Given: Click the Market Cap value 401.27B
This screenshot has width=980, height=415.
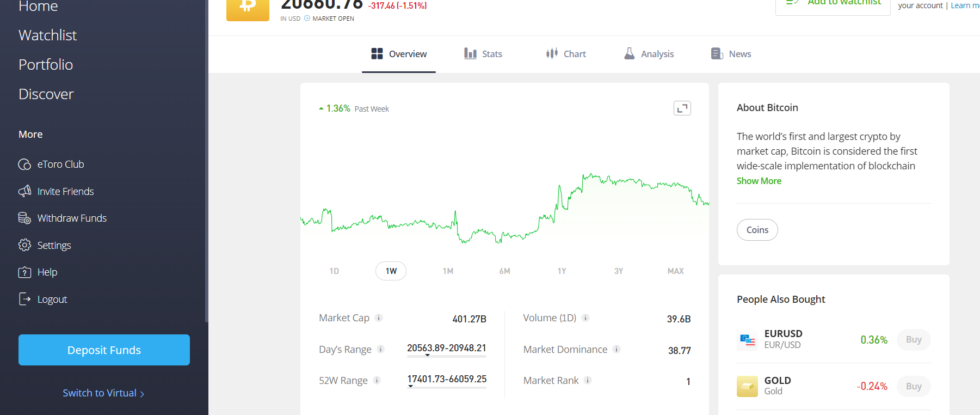Looking at the screenshot, I should coord(469,319).
